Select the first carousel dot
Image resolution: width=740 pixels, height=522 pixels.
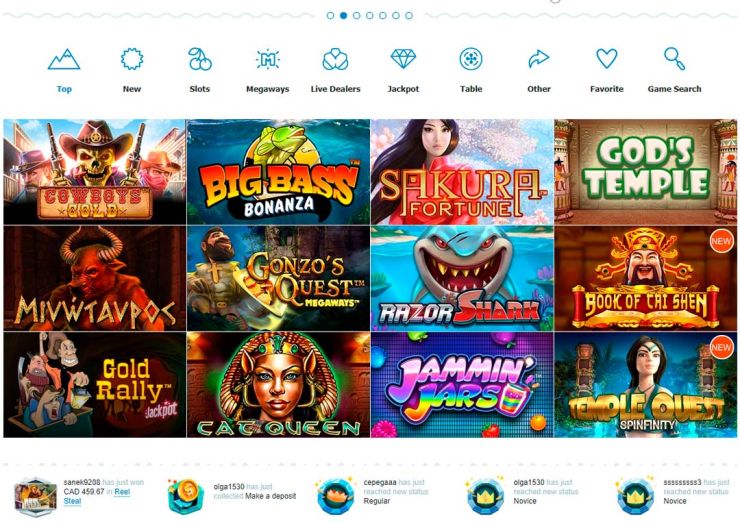point(330,16)
